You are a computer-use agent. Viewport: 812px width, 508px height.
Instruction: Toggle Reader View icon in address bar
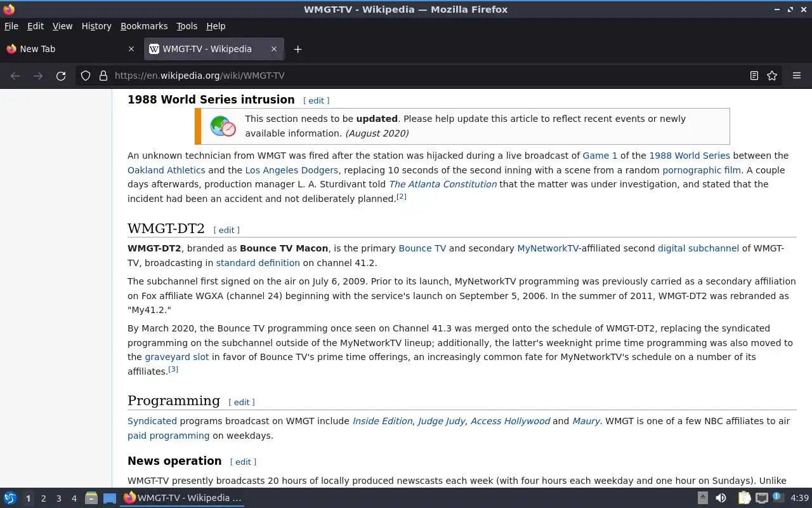click(754, 76)
